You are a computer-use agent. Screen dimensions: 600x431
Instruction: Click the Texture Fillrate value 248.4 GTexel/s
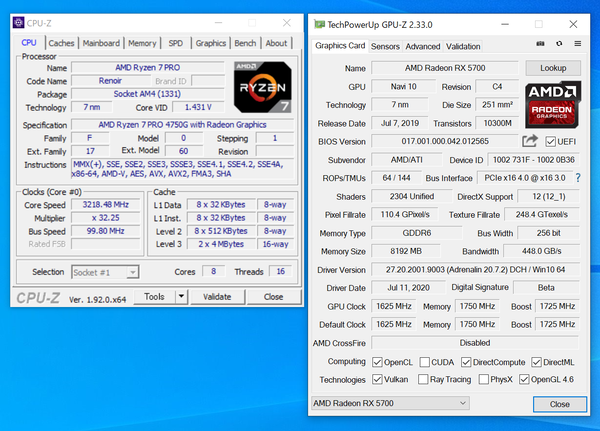541,214
